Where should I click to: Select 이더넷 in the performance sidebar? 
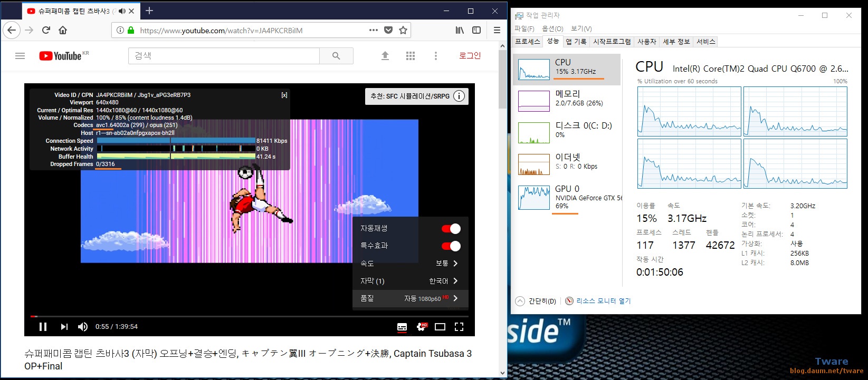(x=567, y=164)
